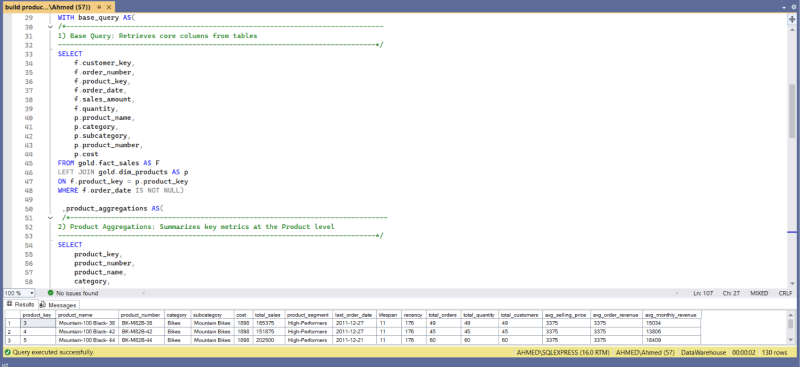Select results row header 3

(12, 340)
